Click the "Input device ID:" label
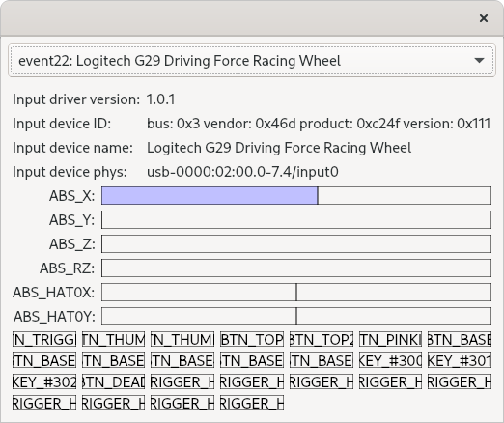Image resolution: width=504 pixels, height=423 pixels. pyautogui.click(x=62, y=124)
